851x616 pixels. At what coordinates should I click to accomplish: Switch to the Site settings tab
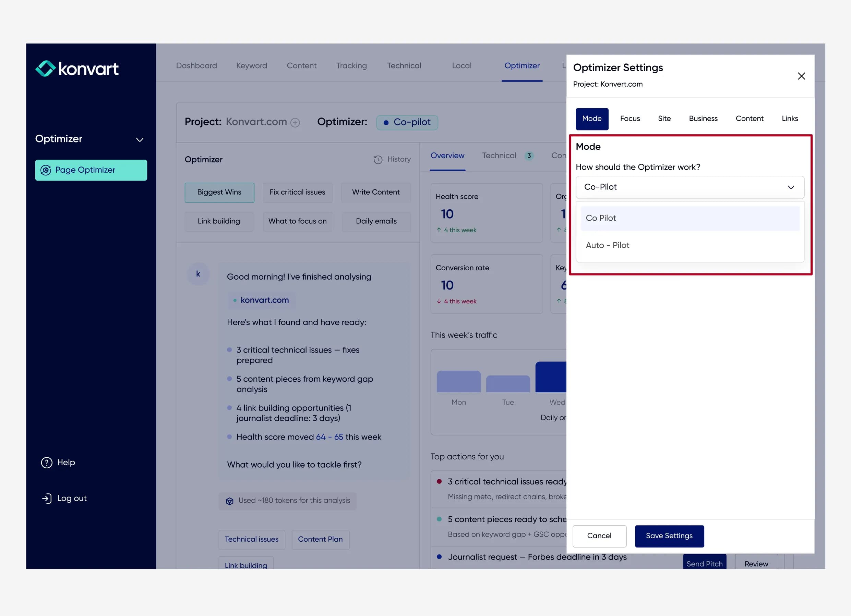[x=664, y=119]
